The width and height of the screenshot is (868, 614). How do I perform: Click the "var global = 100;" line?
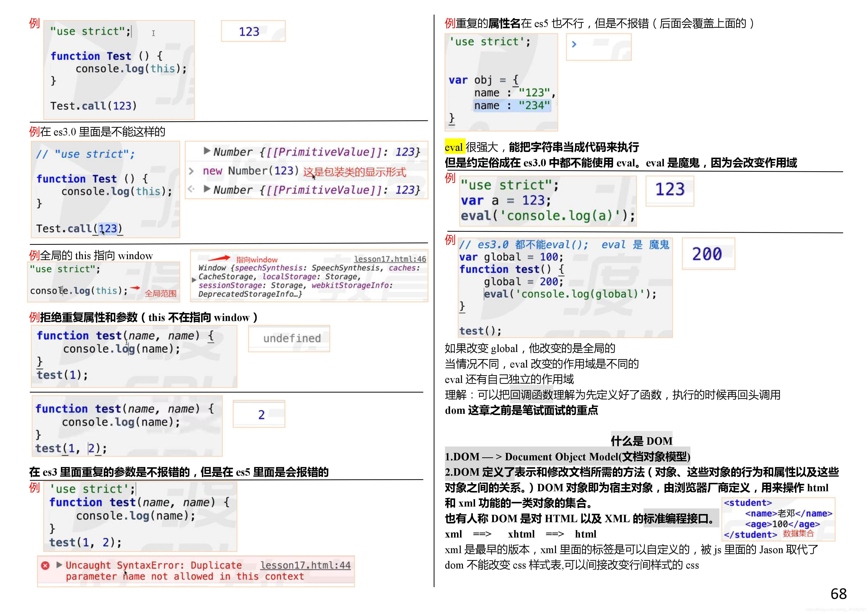tap(511, 257)
